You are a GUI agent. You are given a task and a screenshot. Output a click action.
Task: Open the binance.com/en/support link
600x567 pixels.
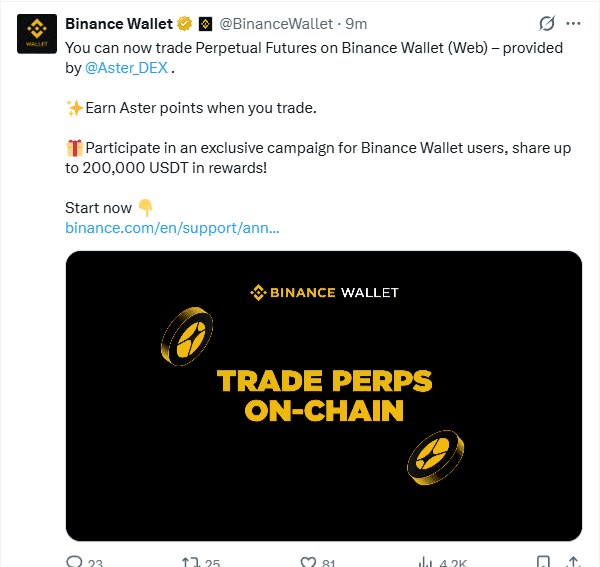pos(172,228)
